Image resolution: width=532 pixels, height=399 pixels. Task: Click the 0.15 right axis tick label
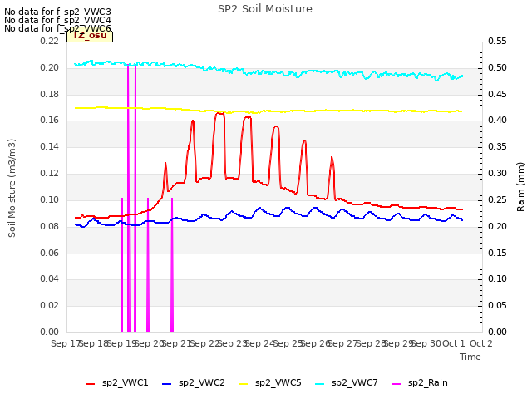click(x=497, y=253)
